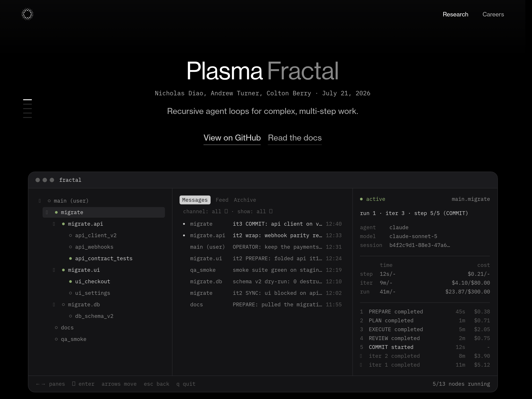Click the session id b4f2c9d1 value
This screenshot has width=532, height=399.
420,245
